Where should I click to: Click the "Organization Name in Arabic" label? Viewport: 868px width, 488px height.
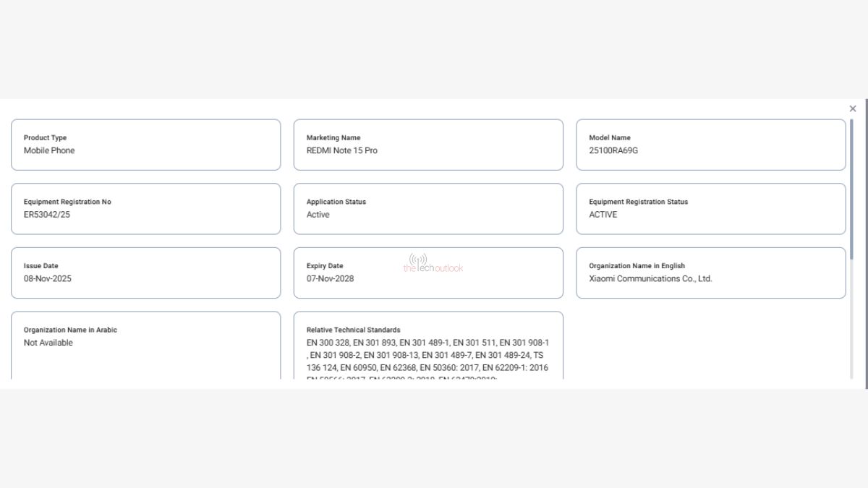pos(70,330)
